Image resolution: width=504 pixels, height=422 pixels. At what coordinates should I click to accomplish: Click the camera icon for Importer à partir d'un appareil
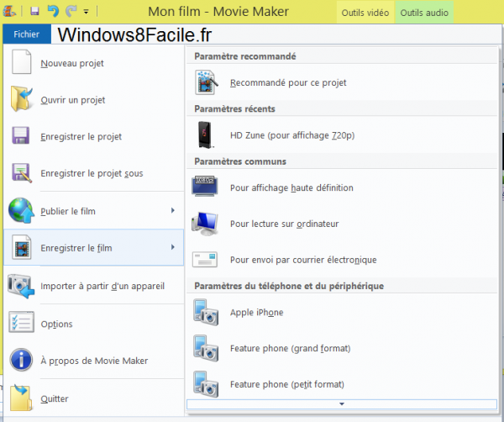[x=21, y=286]
